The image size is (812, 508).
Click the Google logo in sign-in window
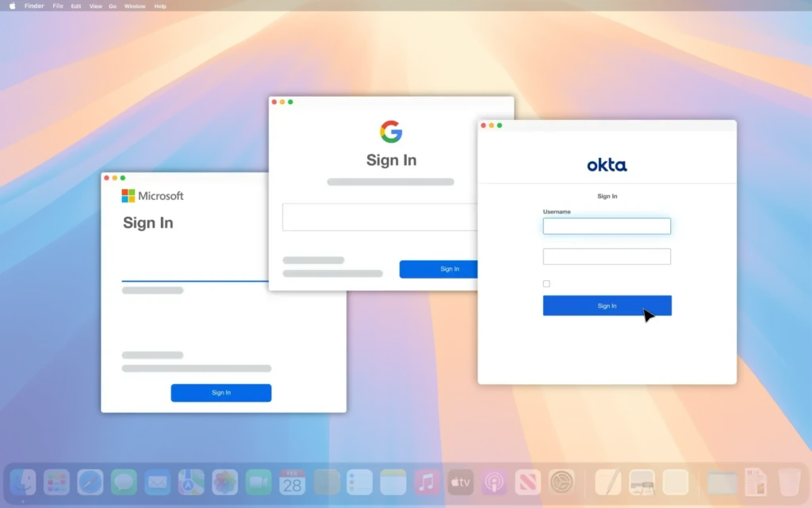click(x=391, y=132)
